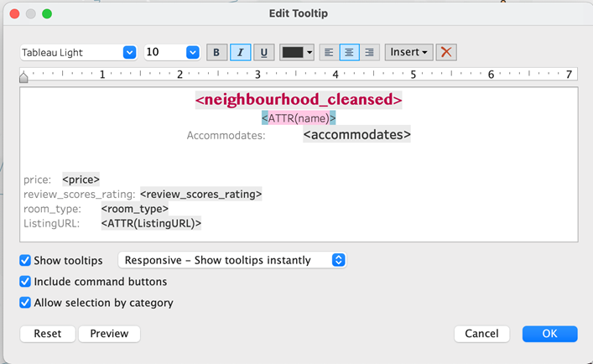Image resolution: width=593 pixels, height=364 pixels.
Task: Open the text color picker
Action: (297, 52)
